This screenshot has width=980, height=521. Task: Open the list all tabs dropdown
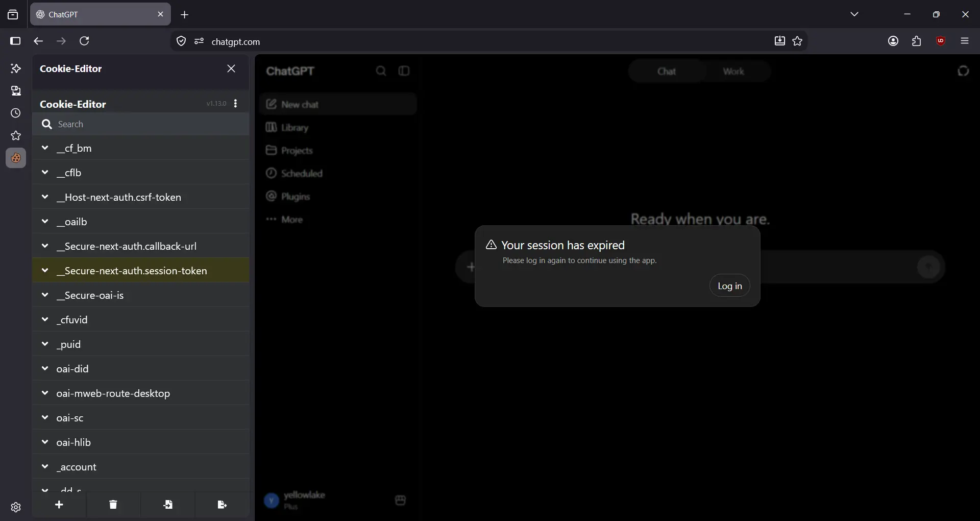pyautogui.click(x=854, y=14)
